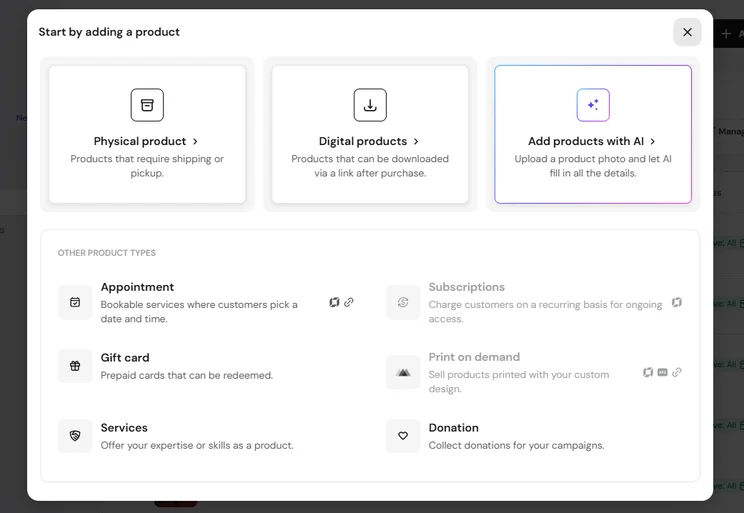
Task: Click the square badge icon in Subscriptions row
Action: click(x=677, y=302)
